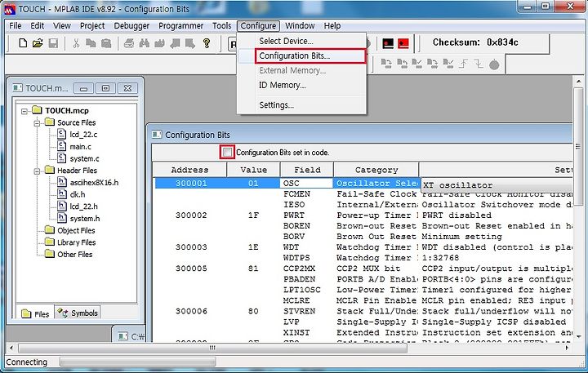Select lcd_22.h header file
588x373 pixels.
click(83, 206)
